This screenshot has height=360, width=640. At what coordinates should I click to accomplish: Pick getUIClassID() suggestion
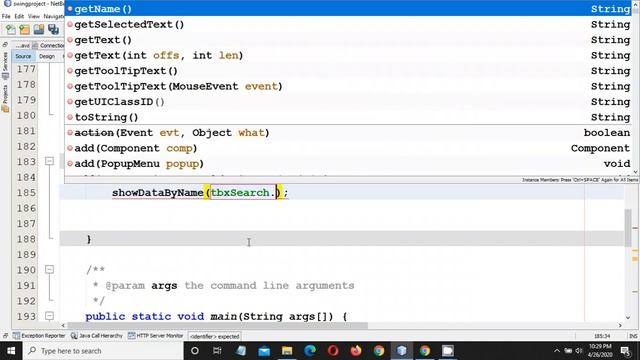point(349,102)
